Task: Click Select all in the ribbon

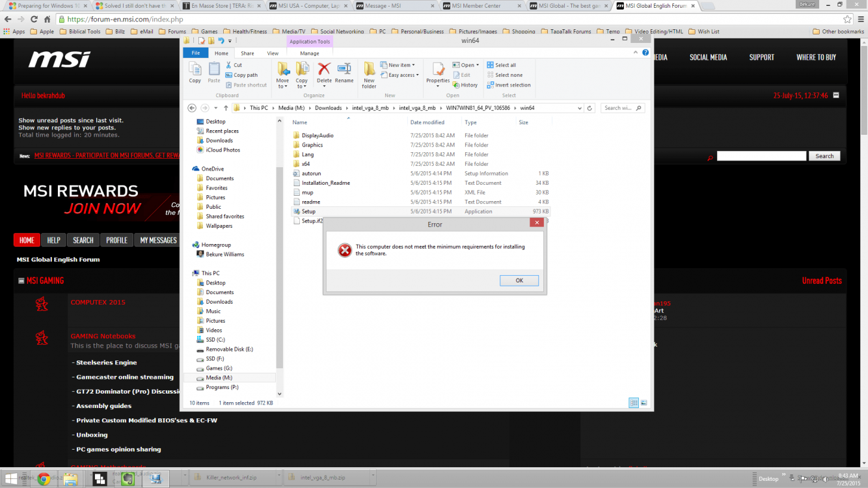Action: pos(501,65)
